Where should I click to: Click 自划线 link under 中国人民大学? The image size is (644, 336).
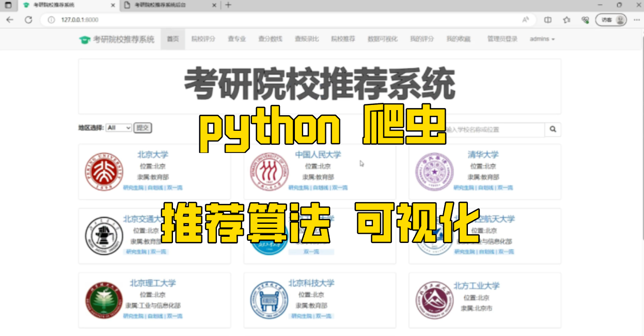pos(320,188)
